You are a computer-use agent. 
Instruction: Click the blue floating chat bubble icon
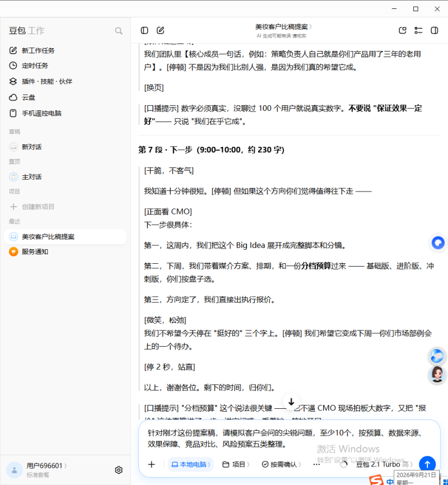(x=438, y=243)
